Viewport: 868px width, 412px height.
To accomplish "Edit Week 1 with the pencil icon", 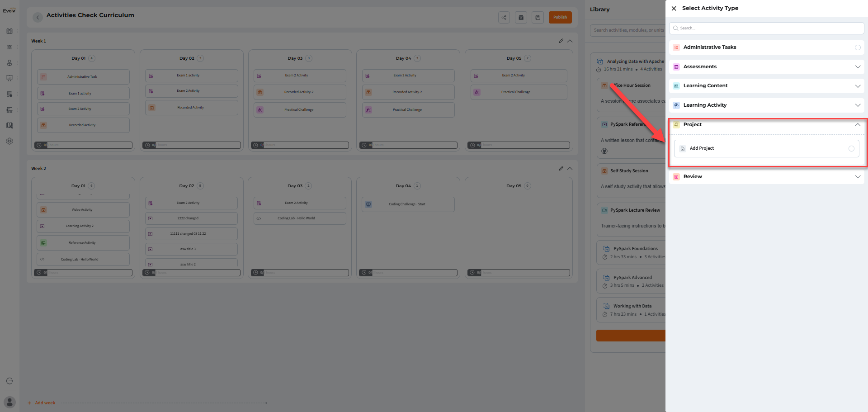I will pyautogui.click(x=561, y=41).
